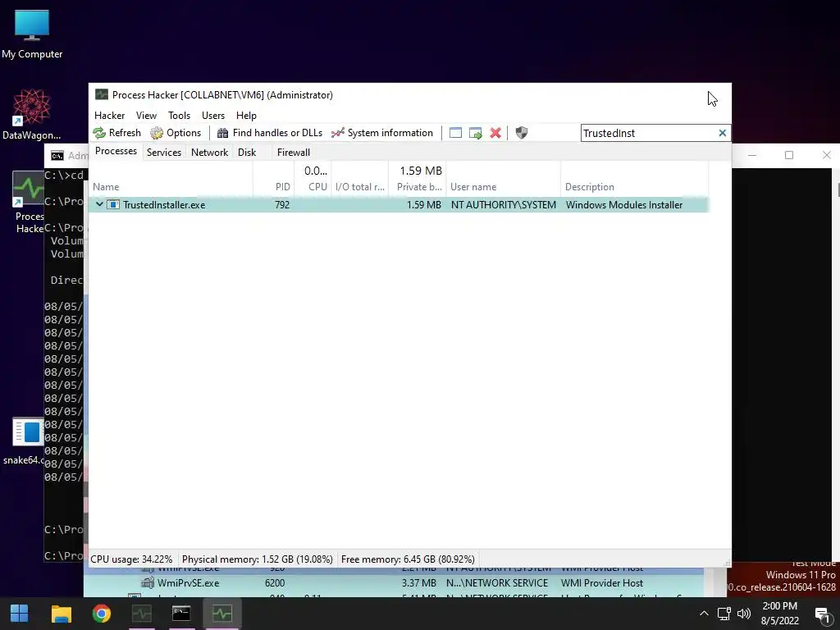Click snake64 desktop file icon

point(25,441)
